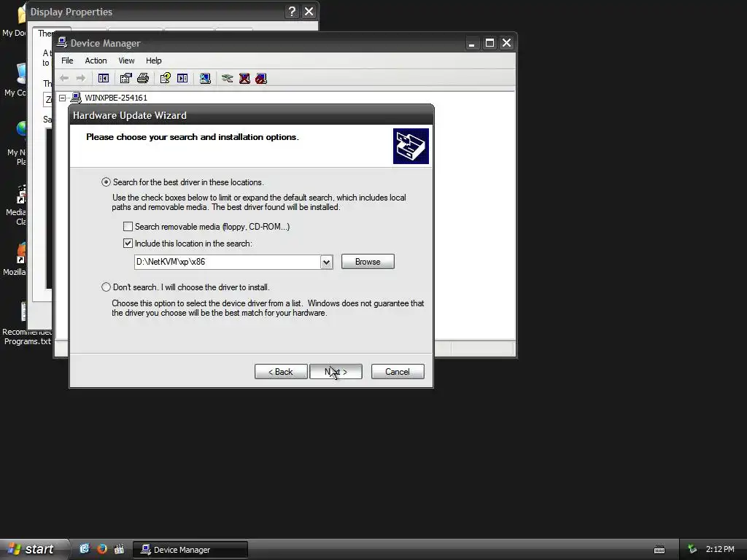Click the media player quick launch icon
Viewport: 747px width, 560px height.
pyautogui.click(x=119, y=549)
